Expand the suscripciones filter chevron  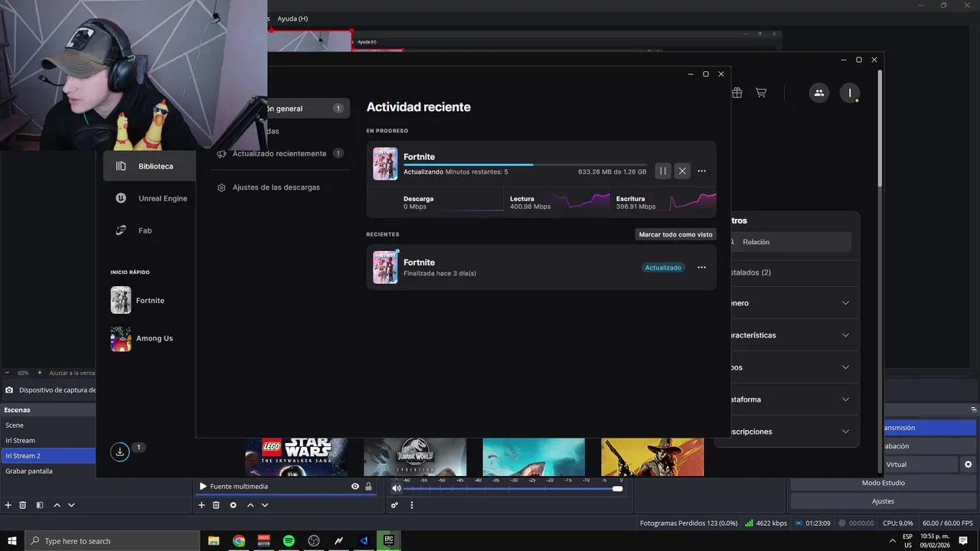845,432
